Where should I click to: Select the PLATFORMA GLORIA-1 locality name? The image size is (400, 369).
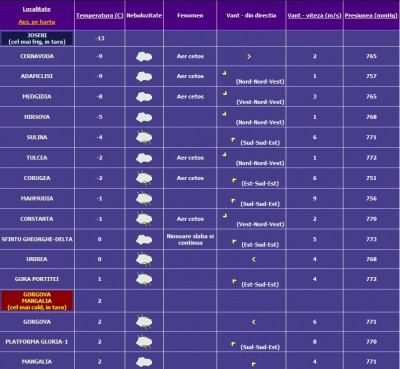37,342
